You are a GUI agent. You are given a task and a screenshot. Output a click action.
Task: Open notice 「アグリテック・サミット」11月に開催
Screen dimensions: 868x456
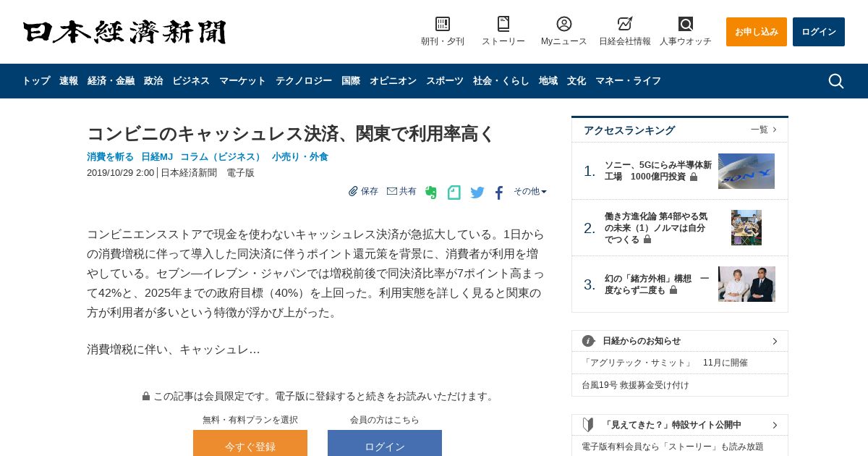pyautogui.click(x=665, y=363)
